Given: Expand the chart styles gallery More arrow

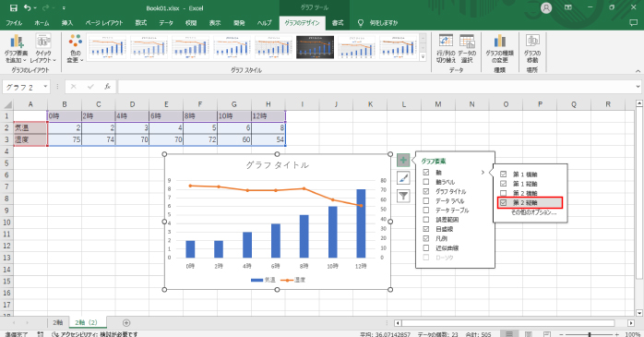Looking at the screenshot, I should pyautogui.click(x=423, y=57).
